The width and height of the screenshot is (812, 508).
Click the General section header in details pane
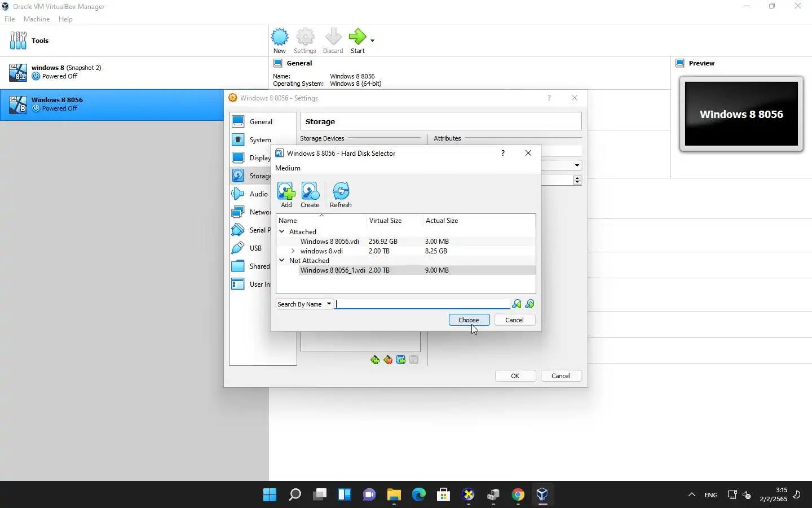pyautogui.click(x=299, y=63)
